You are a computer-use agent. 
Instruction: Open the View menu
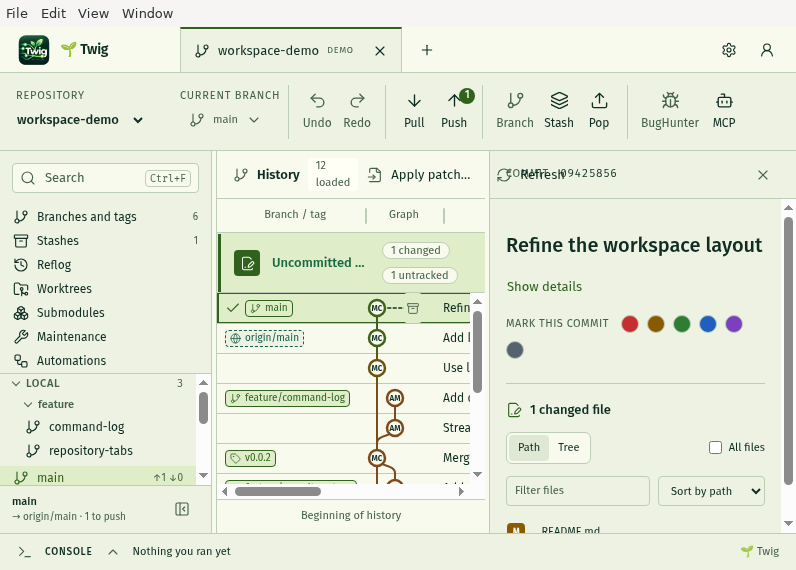pos(93,13)
